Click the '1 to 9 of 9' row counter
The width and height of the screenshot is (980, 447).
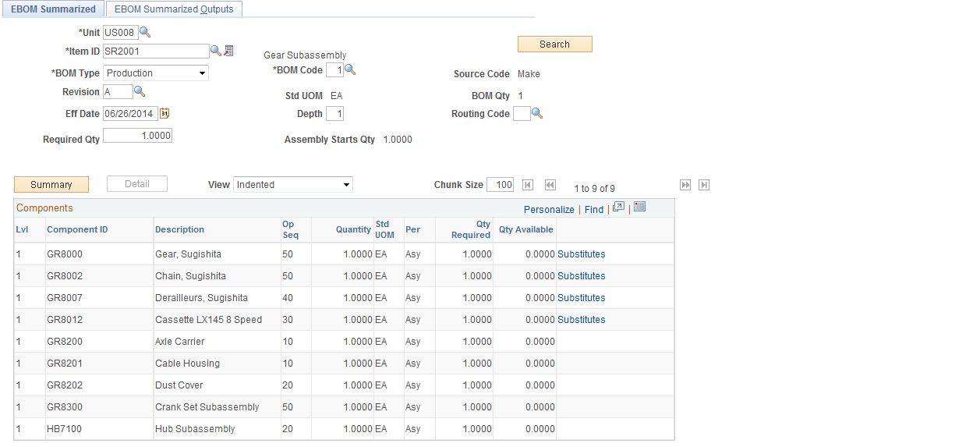[x=594, y=189]
